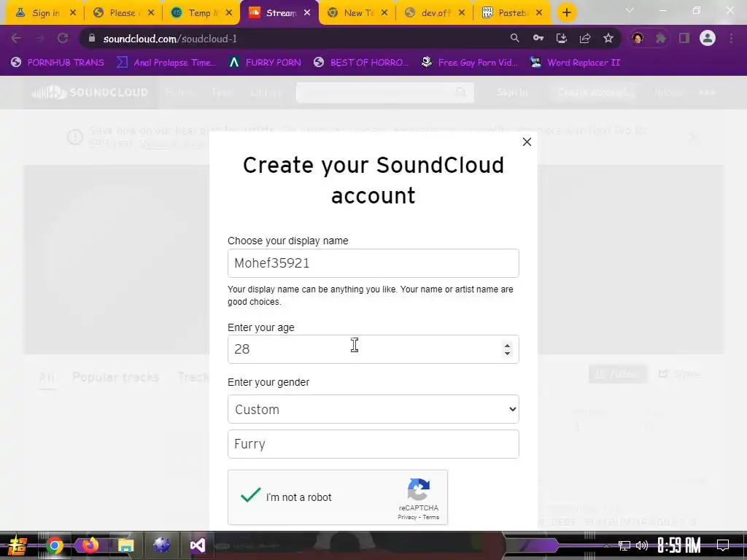The width and height of the screenshot is (747, 560).
Task: Toggle the I'm not a robot checkbox
Action: click(x=251, y=496)
